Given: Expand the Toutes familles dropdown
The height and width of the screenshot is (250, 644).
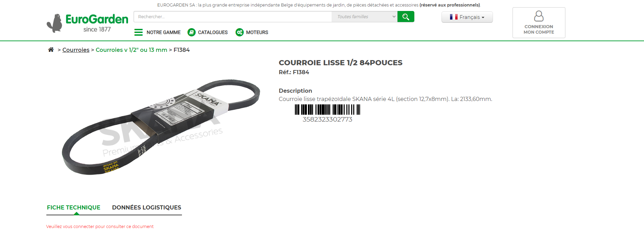Looking at the screenshot, I should click(365, 16).
